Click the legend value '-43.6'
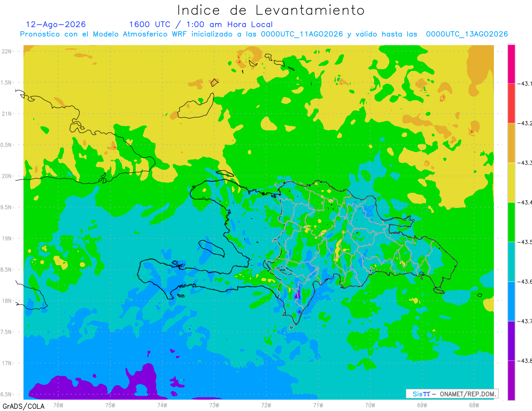 click(x=525, y=282)
